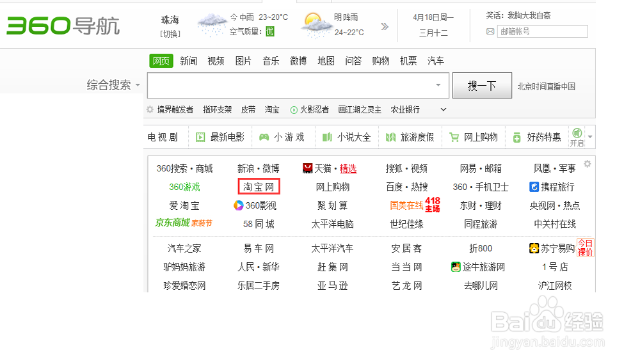This screenshot has height=364, width=640.
Task: Open the 珍爱婚恋网 site link
Action: coord(184,285)
